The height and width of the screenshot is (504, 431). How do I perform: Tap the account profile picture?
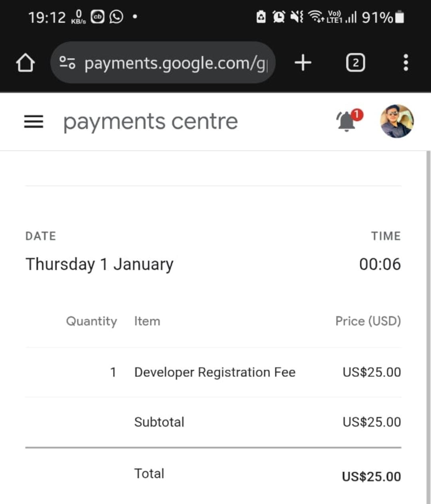pyautogui.click(x=397, y=121)
